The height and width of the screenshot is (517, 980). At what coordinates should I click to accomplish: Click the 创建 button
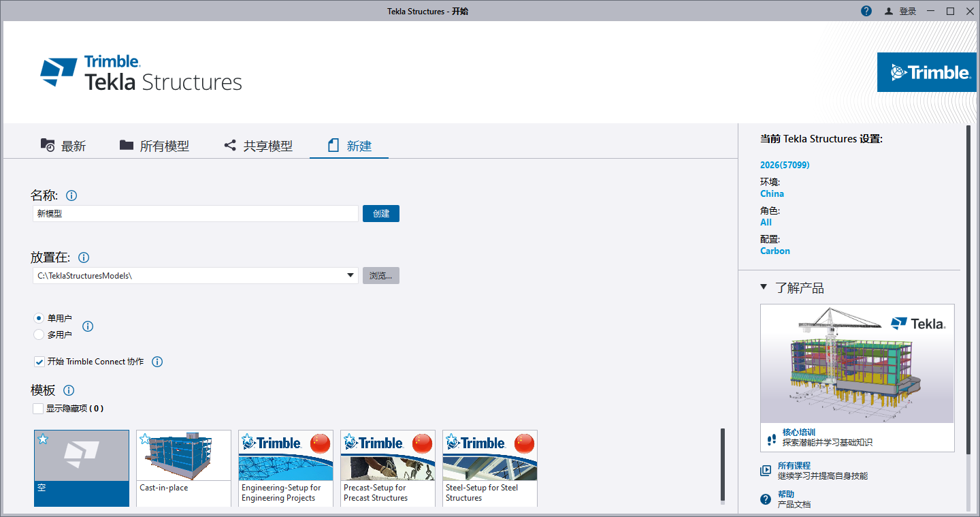coord(380,213)
